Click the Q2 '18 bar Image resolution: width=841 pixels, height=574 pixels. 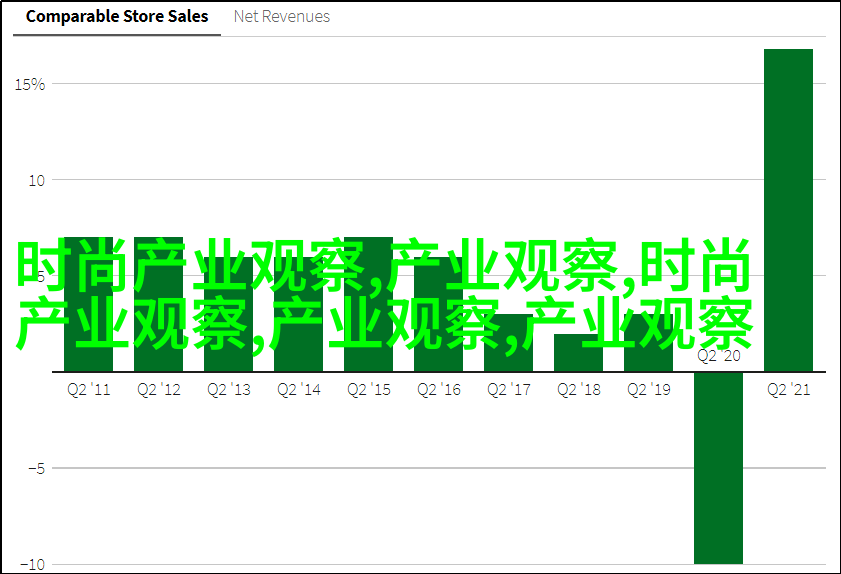(578, 352)
